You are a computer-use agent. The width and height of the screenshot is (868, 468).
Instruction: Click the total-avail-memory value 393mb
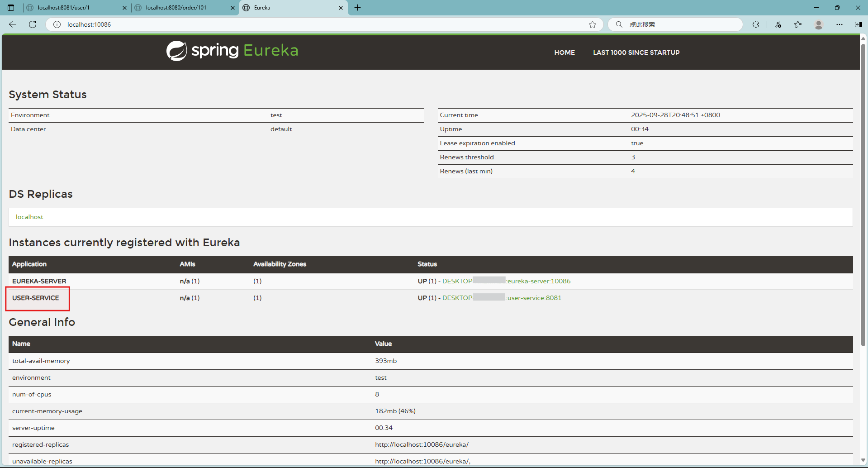(386, 361)
